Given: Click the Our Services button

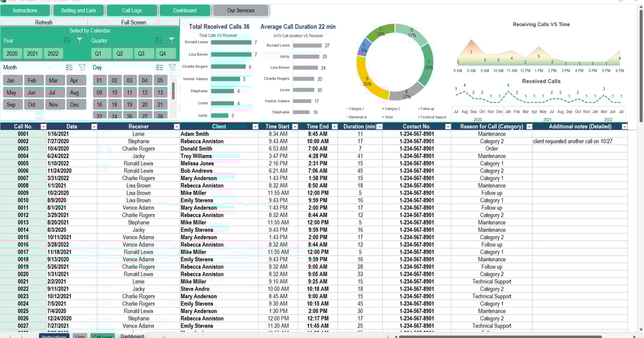Looking at the screenshot, I should [240, 9].
